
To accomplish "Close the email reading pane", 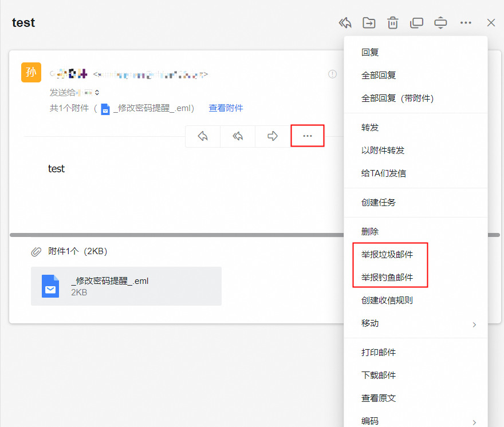I will [x=491, y=23].
